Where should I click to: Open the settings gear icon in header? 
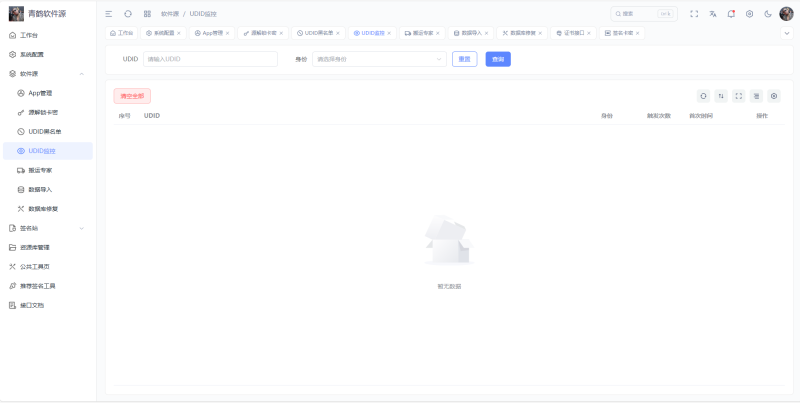coord(749,14)
